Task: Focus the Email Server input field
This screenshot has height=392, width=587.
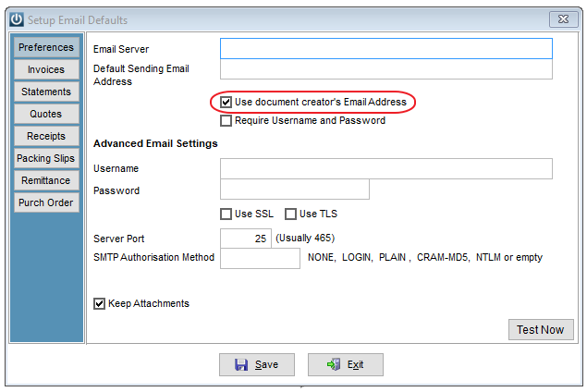Action: tap(386, 49)
